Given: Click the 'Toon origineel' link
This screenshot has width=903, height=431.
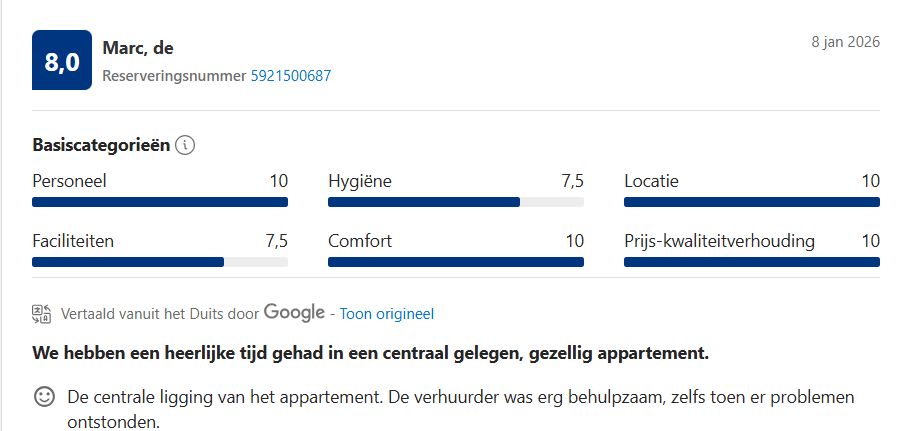Looking at the screenshot, I should tap(387, 314).
